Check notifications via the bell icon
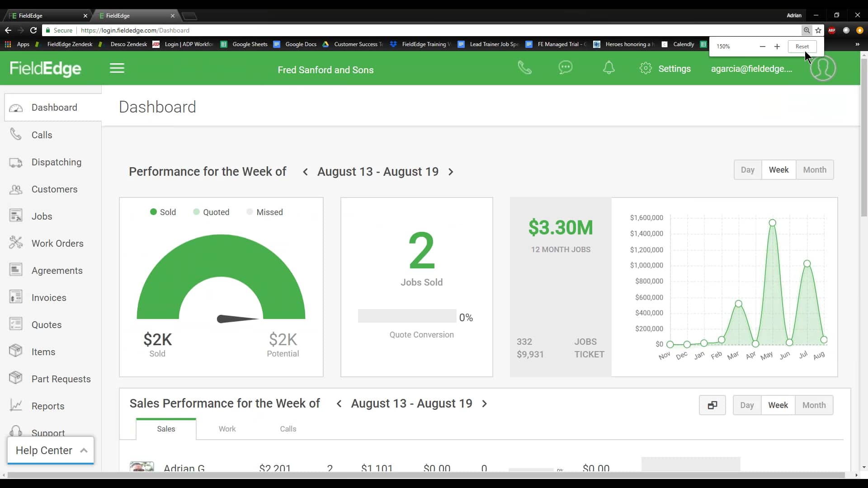The image size is (868, 488). [609, 68]
